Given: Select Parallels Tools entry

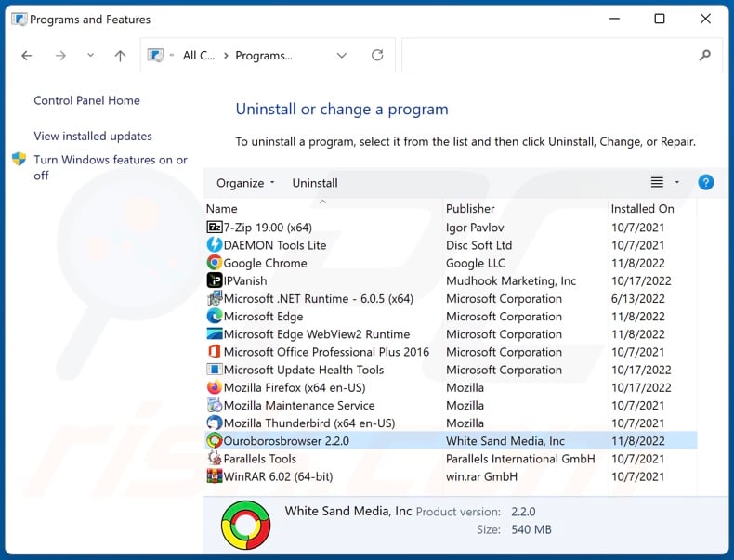Looking at the screenshot, I should [452, 459].
